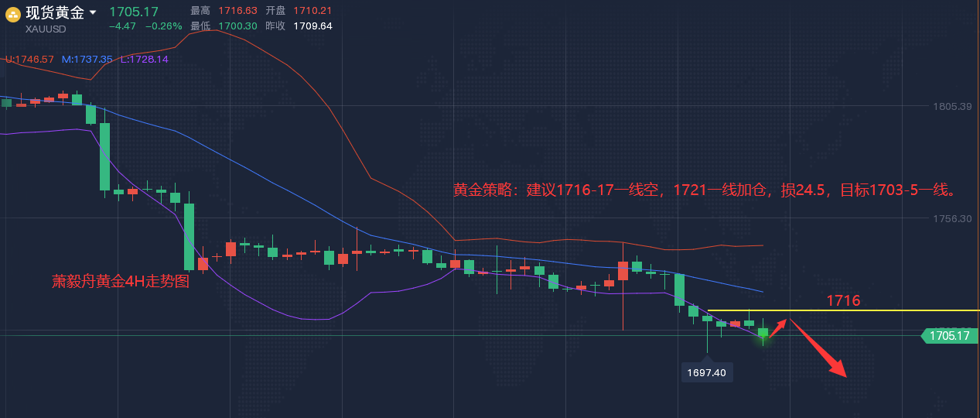The width and height of the screenshot is (980, 418).
Task: Open the 现货黄金 symbol dropdown arrow
Action: (93, 12)
